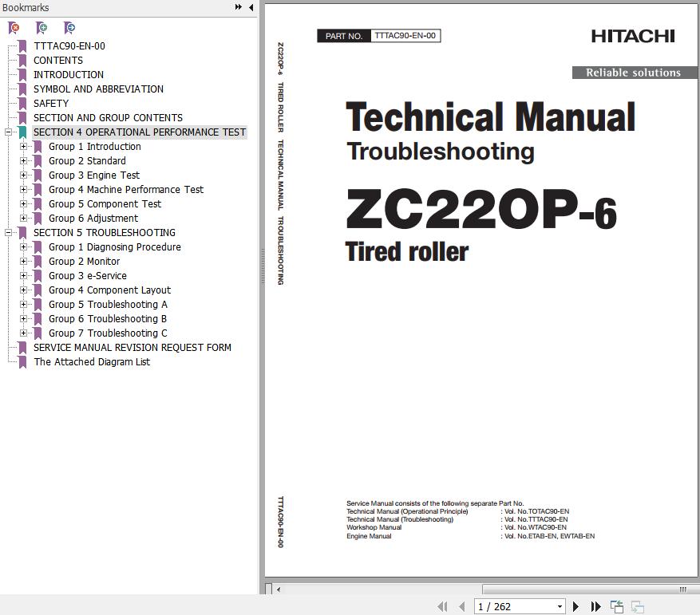Go to first page in navigation bar
The image size is (700, 615).
point(443,606)
